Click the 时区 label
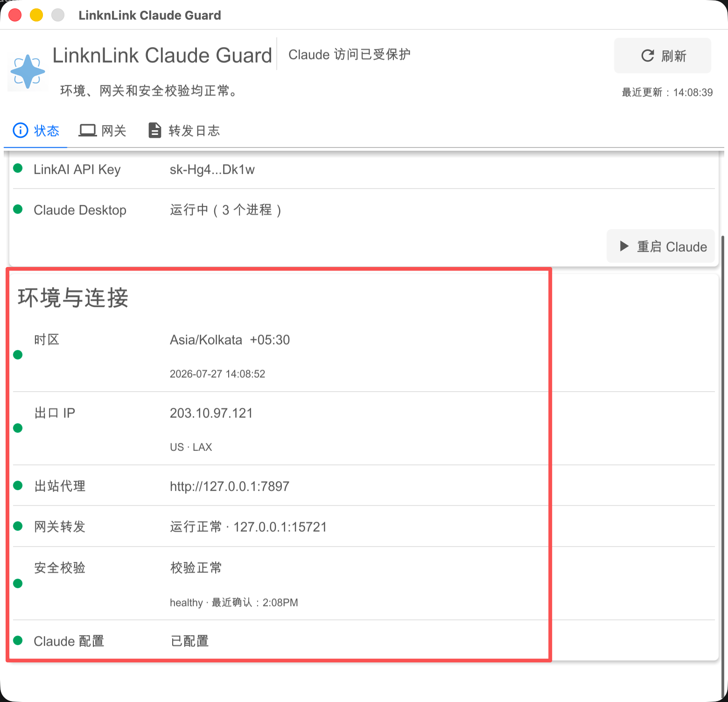The width and height of the screenshot is (728, 702). 47,340
